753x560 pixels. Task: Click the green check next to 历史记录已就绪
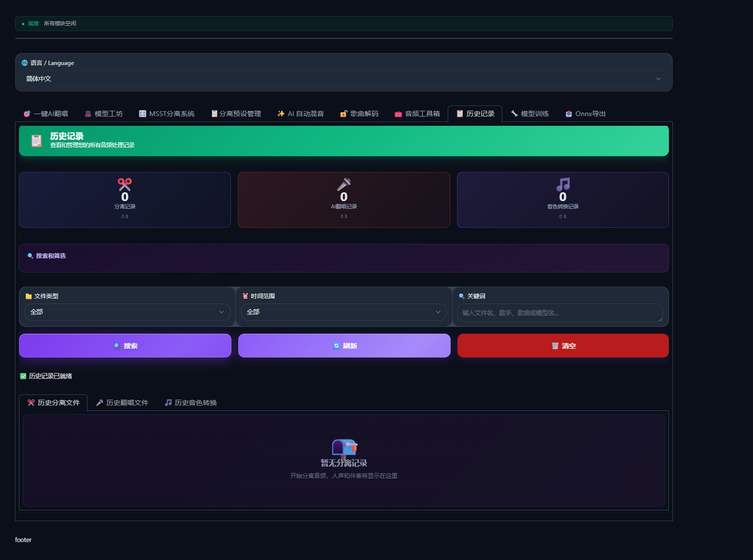(x=23, y=376)
